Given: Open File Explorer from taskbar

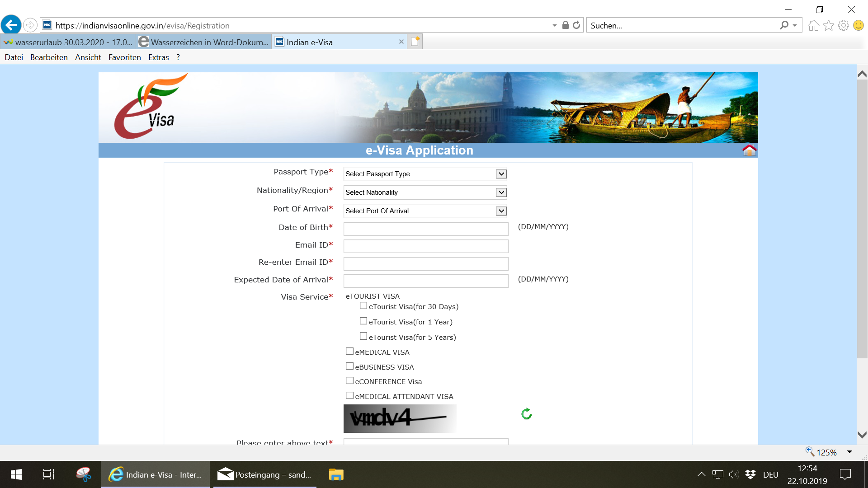Looking at the screenshot, I should pyautogui.click(x=336, y=474).
